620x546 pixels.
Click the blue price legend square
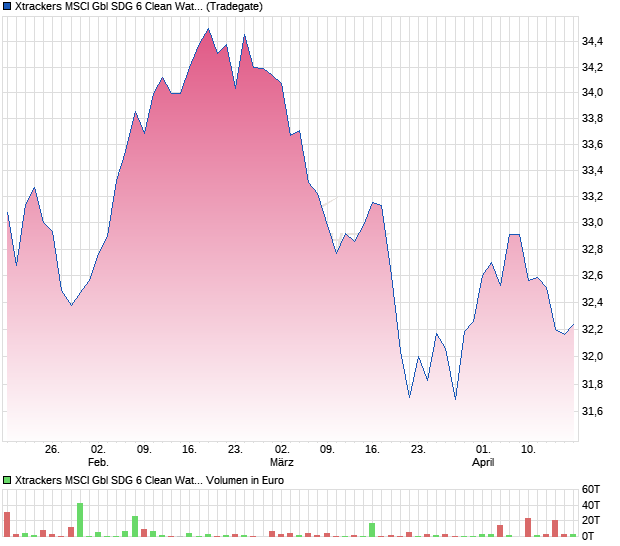coord(7,6)
